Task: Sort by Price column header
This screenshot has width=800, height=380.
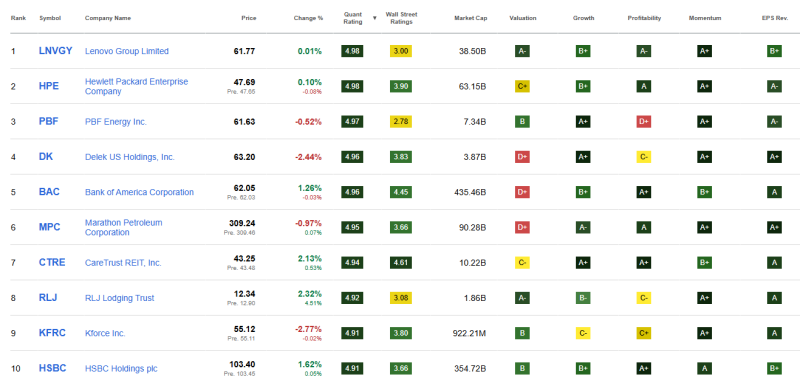Action: point(248,18)
